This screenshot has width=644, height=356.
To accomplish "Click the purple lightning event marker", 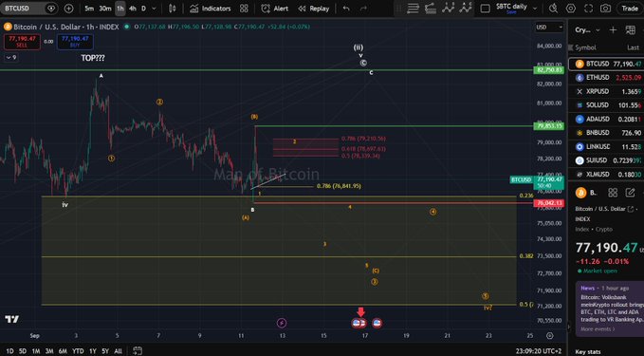I will 282,323.
